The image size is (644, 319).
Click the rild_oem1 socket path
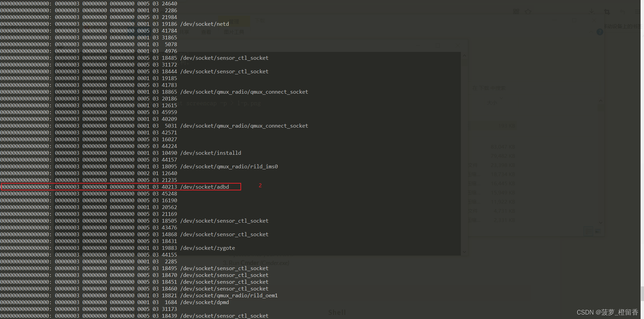(229, 296)
